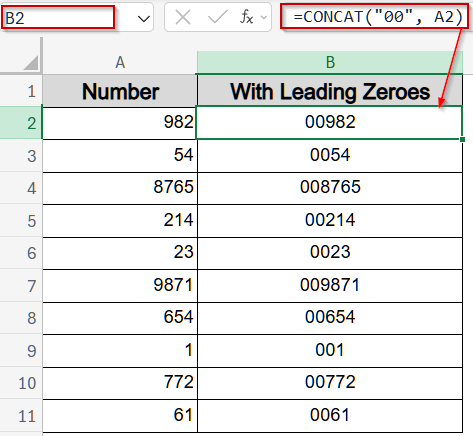Image resolution: width=473 pixels, height=436 pixels.
Task: Select cell containing 00214
Action: point(330,221)
